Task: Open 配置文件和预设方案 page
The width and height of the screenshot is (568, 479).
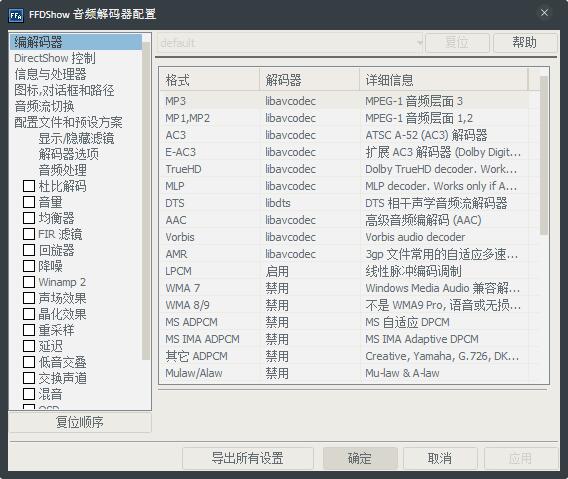Action: pos(68,122)
